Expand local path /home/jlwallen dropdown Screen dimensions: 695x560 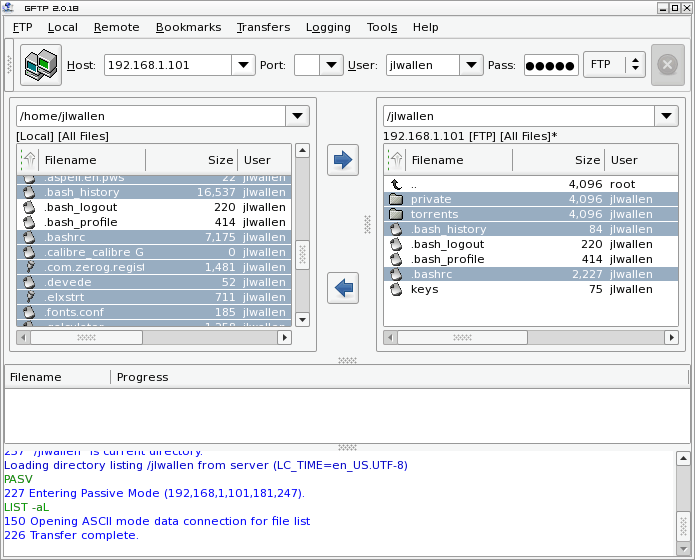click(297, 116)
